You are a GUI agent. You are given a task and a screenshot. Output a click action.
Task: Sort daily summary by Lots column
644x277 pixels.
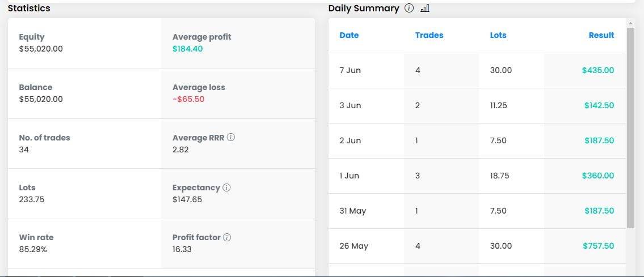[498, 35]
